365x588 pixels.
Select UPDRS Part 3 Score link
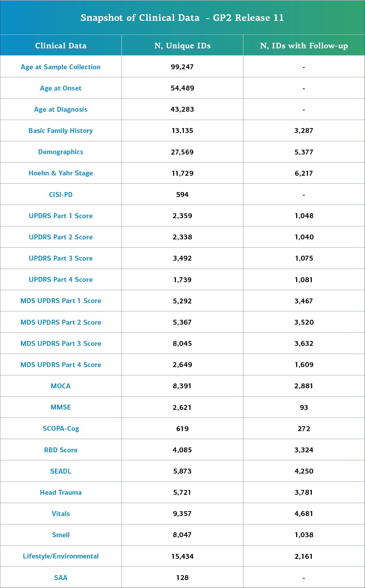pyautogui.click(x=60, y=258)
